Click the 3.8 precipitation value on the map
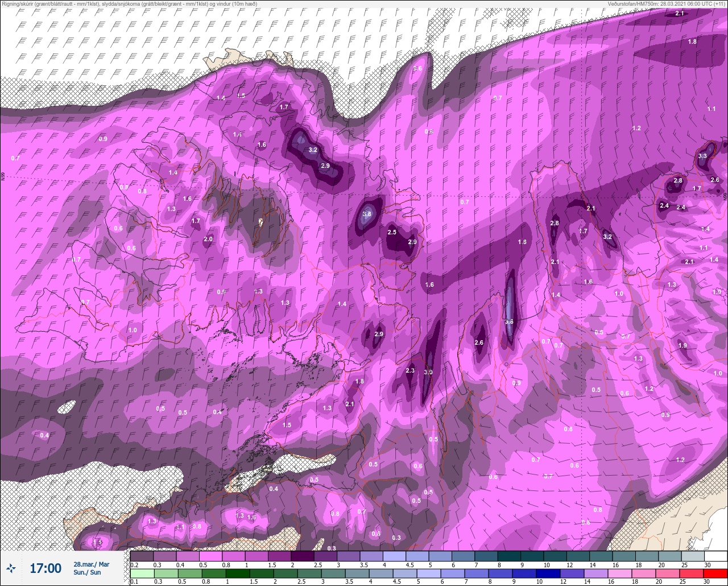The width and height of the screenshot is (728, 586). 367,214
